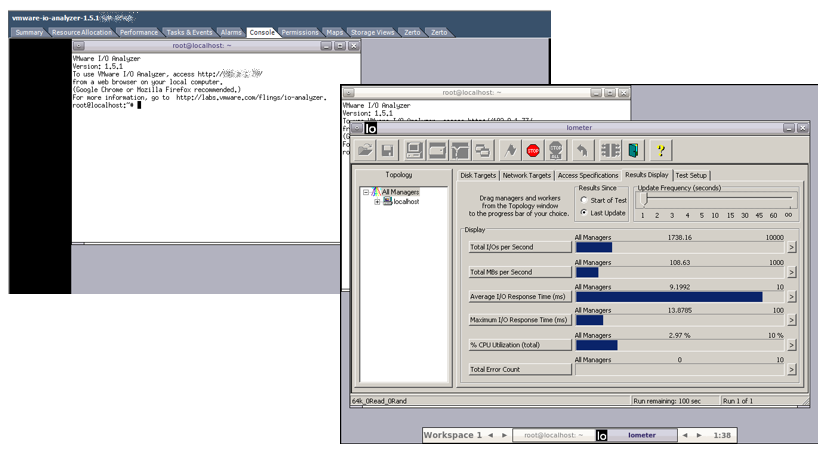Click the % CPU Utilization (total) button
This screenshot has height=454, width=824.
[x=519, y=345]
